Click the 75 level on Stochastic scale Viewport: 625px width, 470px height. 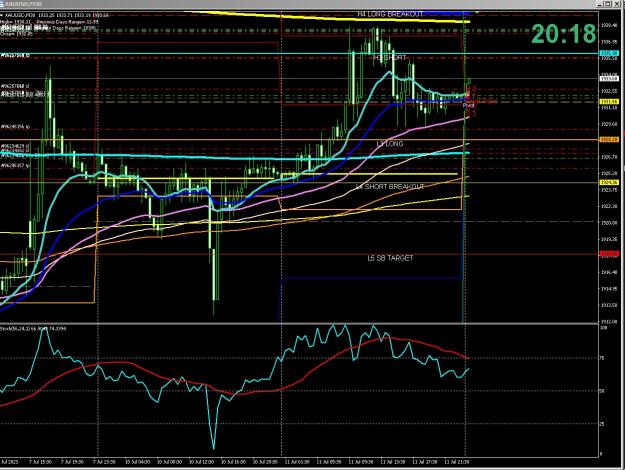click(x=602, y=358)
